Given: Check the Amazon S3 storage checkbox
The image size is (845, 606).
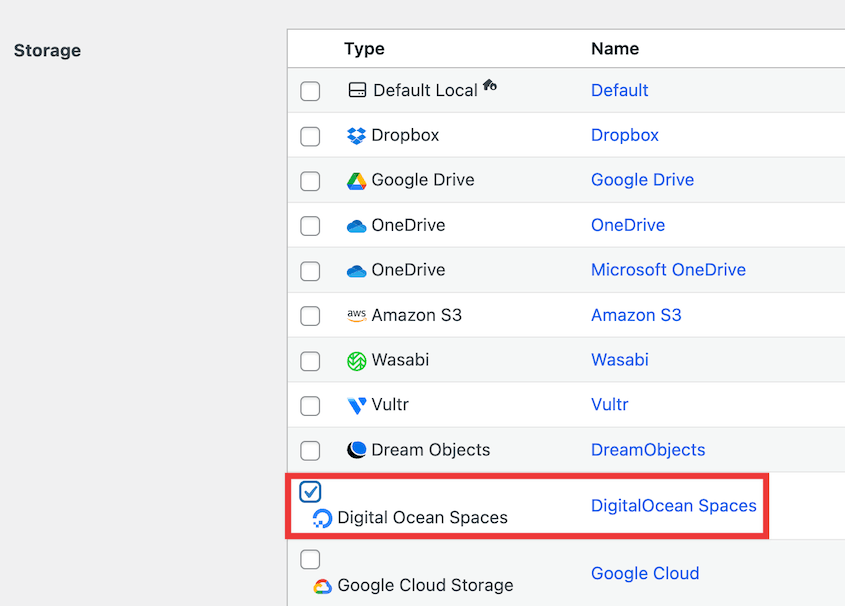Looking at the screenshot, I should [x=310, y=316].
